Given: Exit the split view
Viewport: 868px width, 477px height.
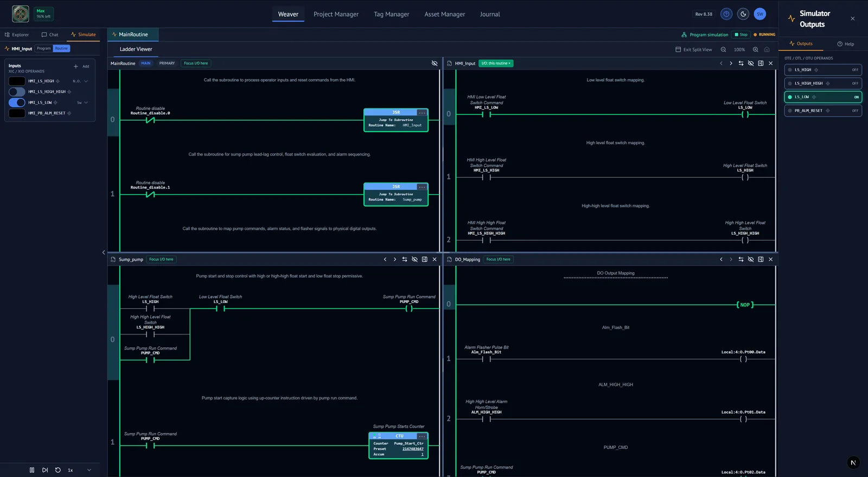Looking at the screenshot, I should click(x=694, y=49).
